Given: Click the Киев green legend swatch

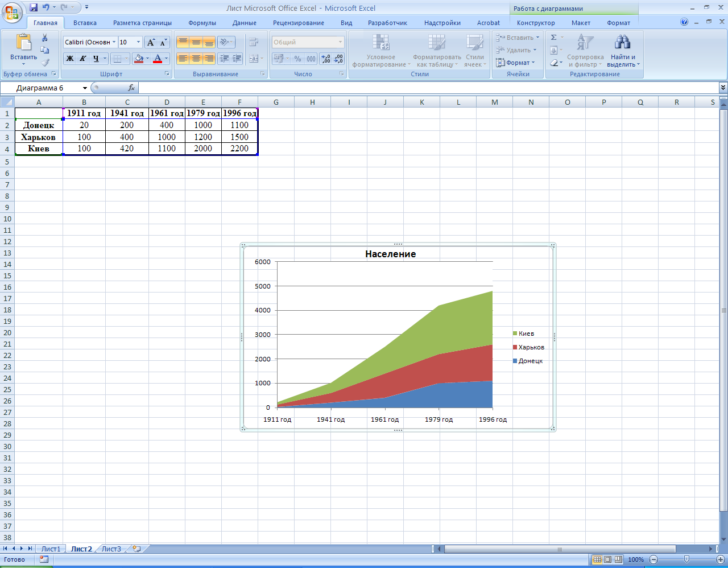Looking at the screenshot, I should point(515,334).
